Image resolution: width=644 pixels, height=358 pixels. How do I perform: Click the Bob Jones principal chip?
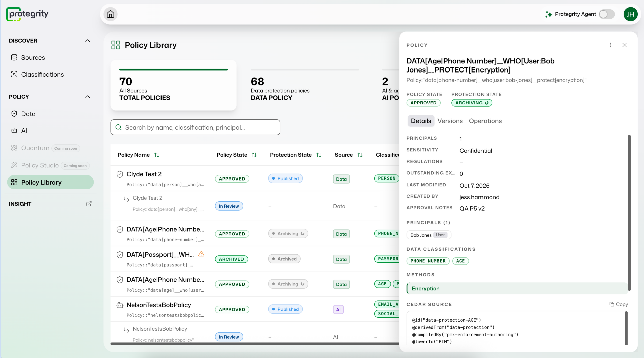pyautogui.click(x=429, y=235)
